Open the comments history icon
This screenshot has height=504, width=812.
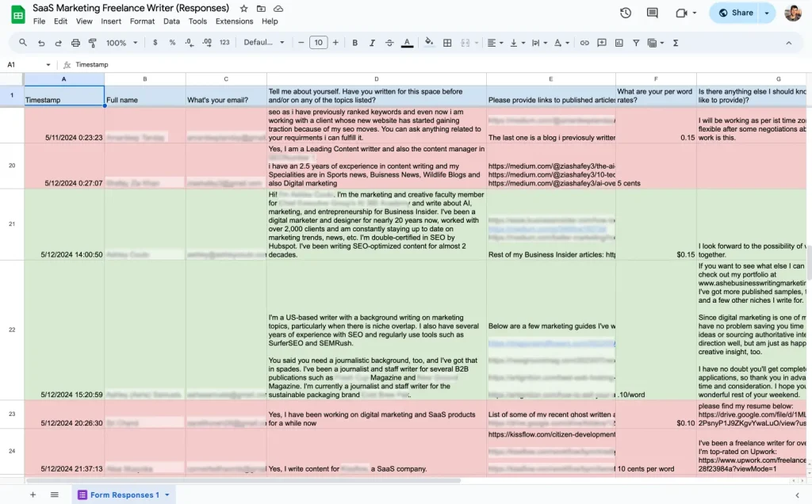(653, 13)
